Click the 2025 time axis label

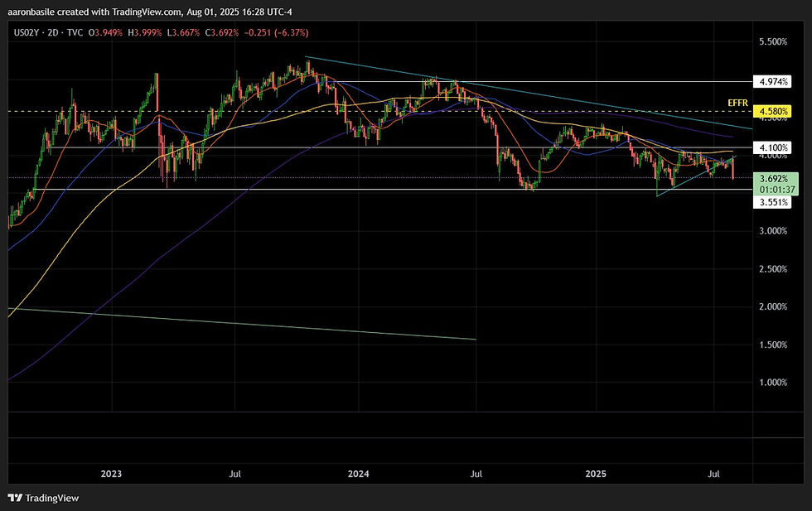[x=597, y=474]
